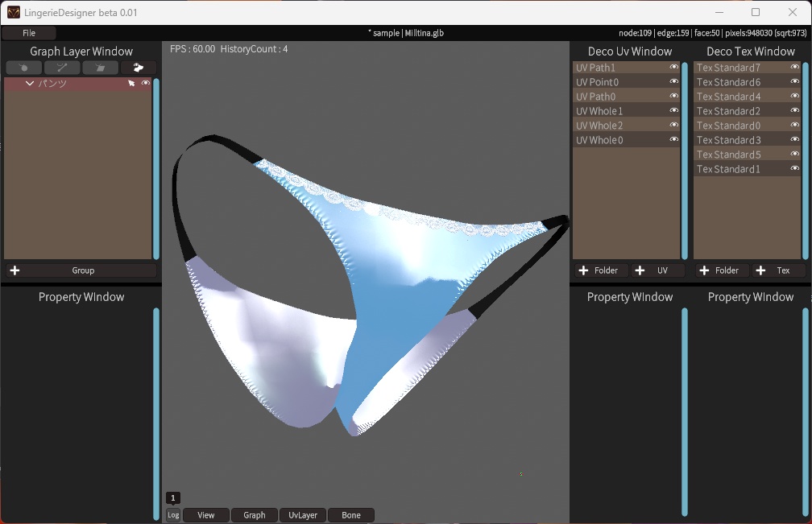Viewport: 812px width, 524px height.
Task: Toggle visibility of UV Whole2
Action: click(x=673, y=125)
